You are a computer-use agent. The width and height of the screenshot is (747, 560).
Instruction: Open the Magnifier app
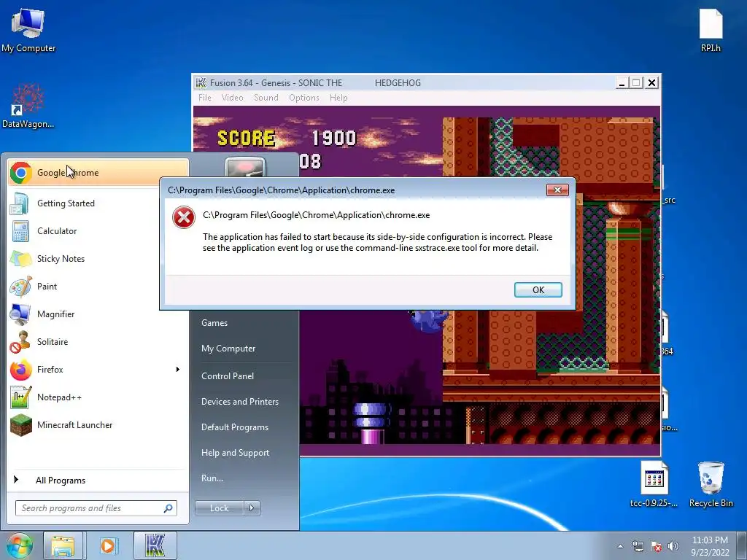98,314
